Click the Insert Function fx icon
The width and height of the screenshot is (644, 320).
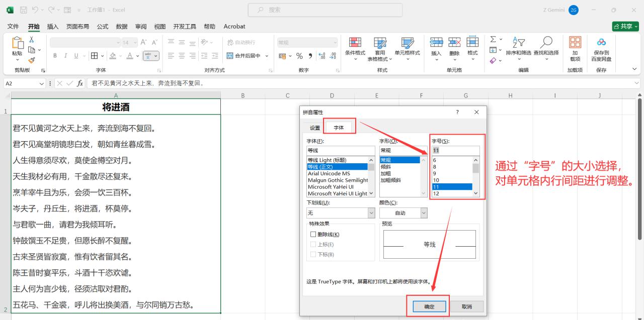(80, 83)
